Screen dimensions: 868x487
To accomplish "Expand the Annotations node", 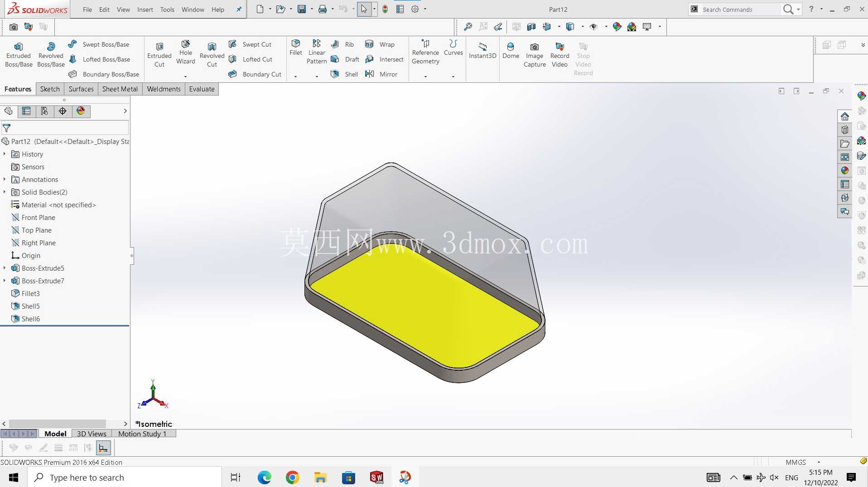I will click(5, 180).
